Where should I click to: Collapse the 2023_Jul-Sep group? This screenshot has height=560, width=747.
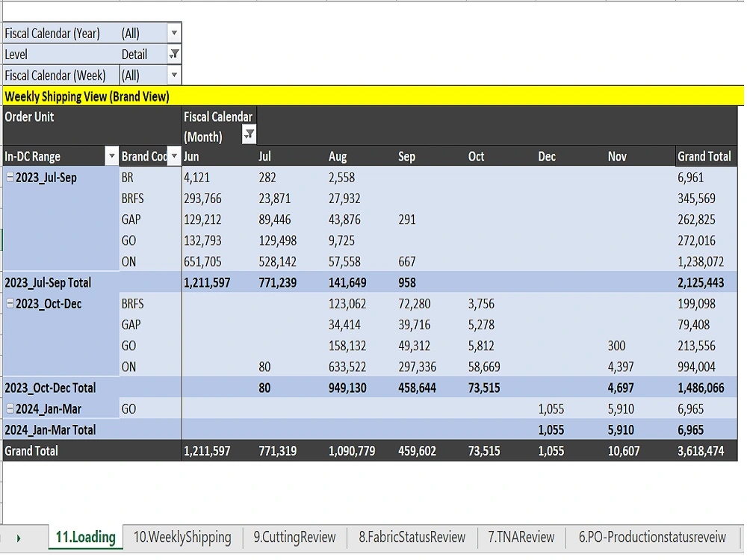(10, 178)
